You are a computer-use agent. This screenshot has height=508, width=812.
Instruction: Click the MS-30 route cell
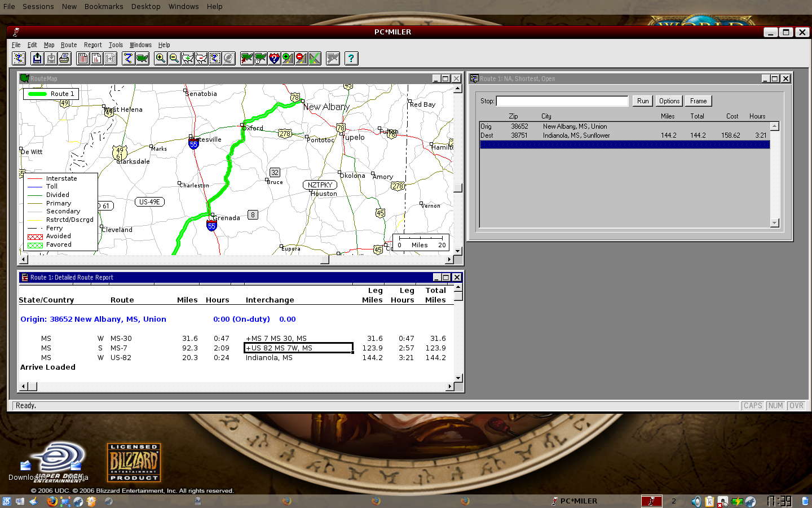[x=121, y=339]
